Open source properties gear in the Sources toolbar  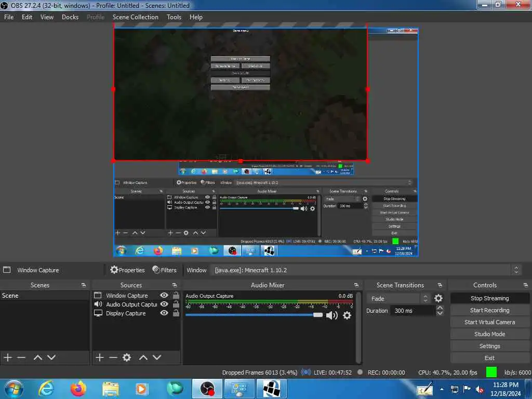(127, 357)
